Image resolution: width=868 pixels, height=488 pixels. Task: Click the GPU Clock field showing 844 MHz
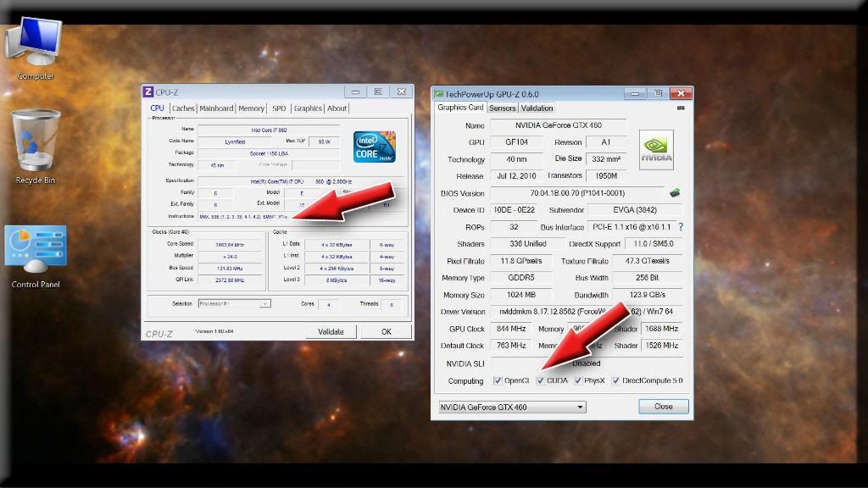point(511,329)
